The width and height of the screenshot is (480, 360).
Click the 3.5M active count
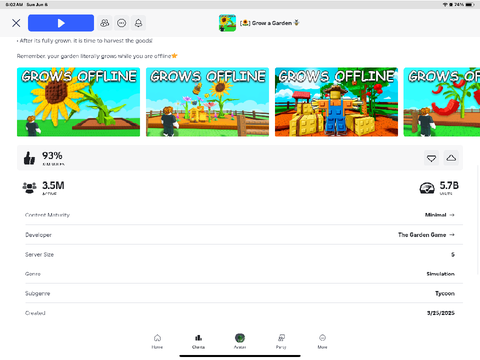point(53,185)
